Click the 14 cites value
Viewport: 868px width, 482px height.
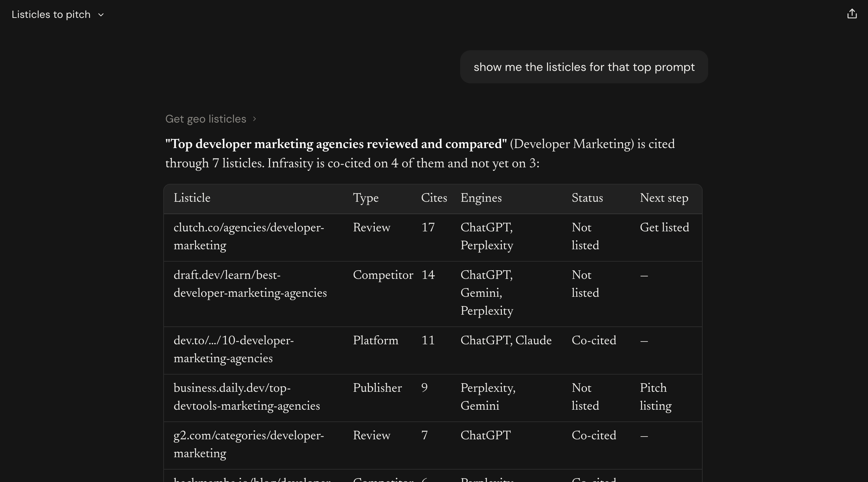428,275
